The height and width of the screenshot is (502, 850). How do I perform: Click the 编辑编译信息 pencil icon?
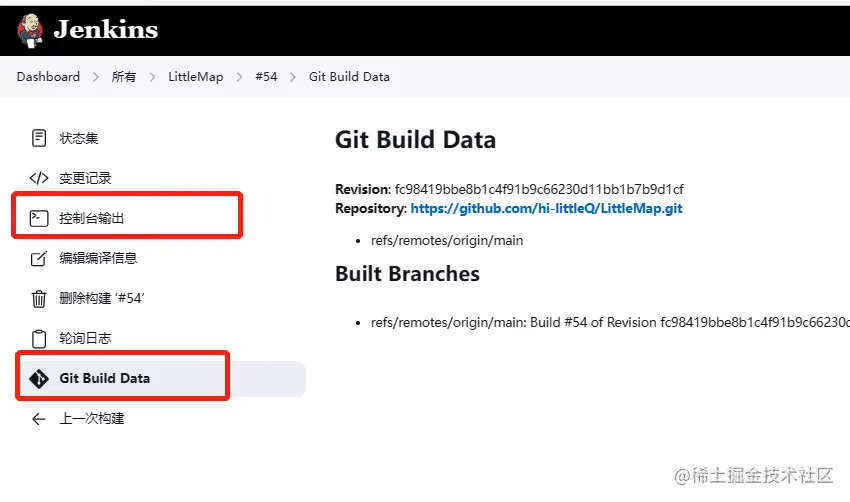(x=39, y=258)
